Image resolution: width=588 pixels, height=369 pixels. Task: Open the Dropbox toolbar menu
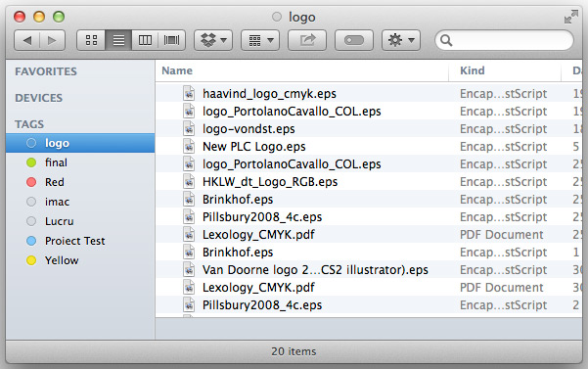(213, 40)
